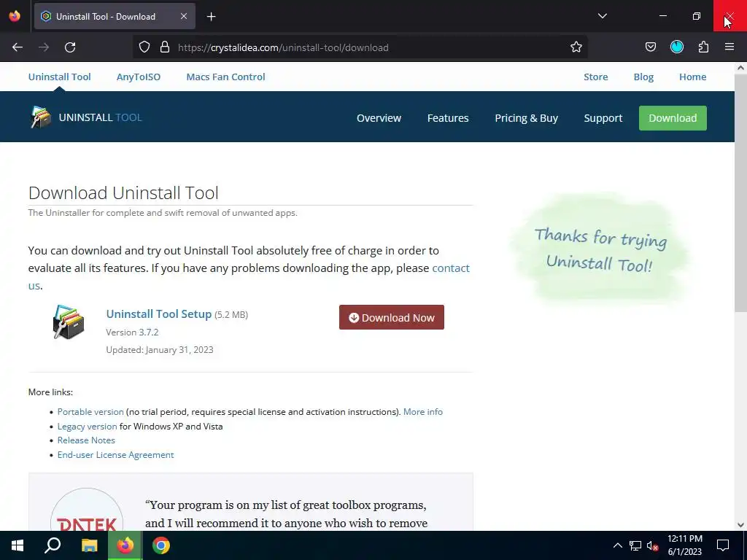Image resolution: width=747 pixels, height=560 pixels.
Task: Open a new browser tab
Action: tap(211, 17)
